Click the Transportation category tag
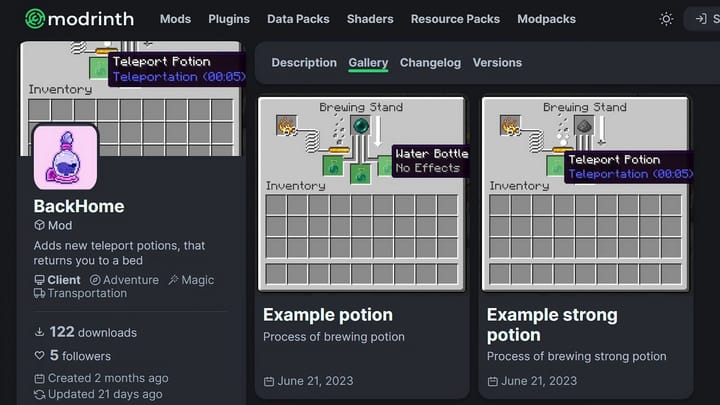The width and height of the screenshot is (720, 405). coord(87,294)
